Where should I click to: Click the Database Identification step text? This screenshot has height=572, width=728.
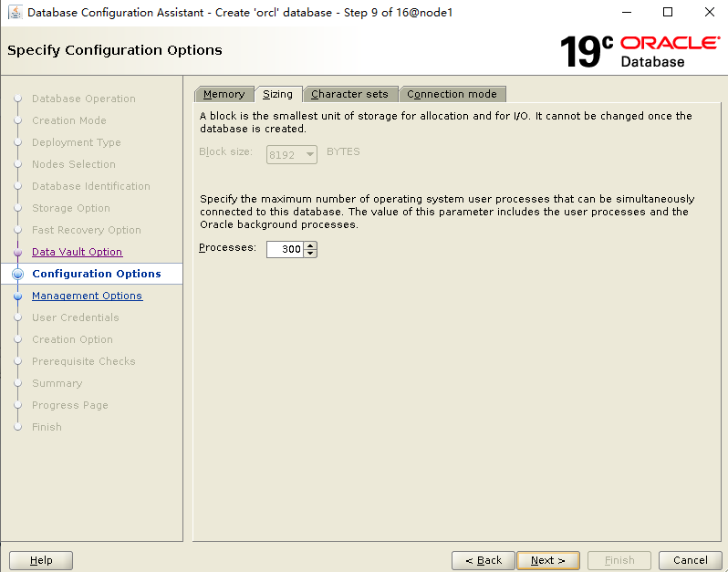point(91,186)
